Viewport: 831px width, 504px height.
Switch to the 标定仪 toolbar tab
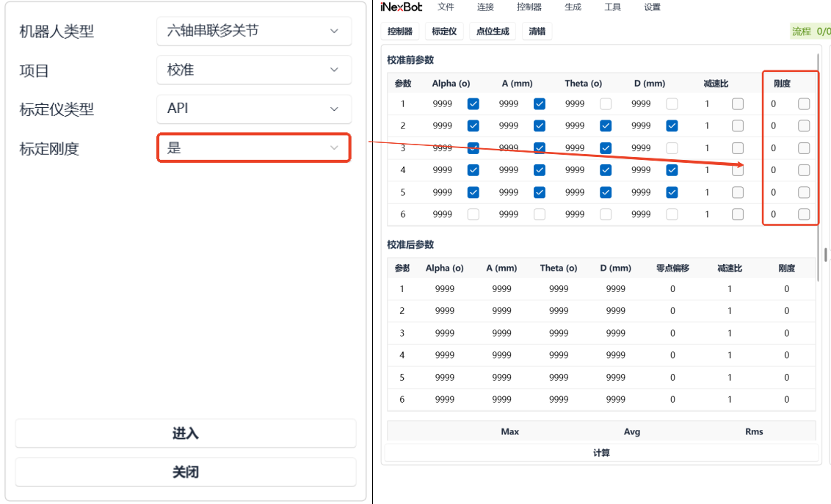[444, 32]
